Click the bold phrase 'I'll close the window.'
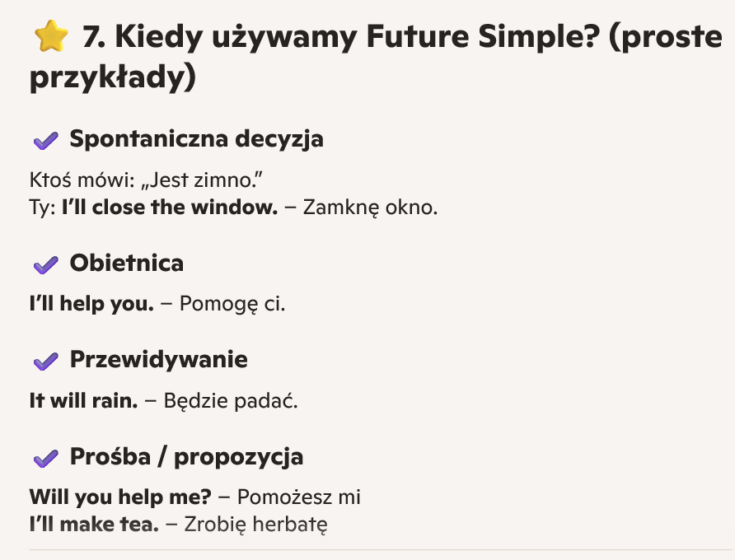The image size is (735, 560). 170,208
